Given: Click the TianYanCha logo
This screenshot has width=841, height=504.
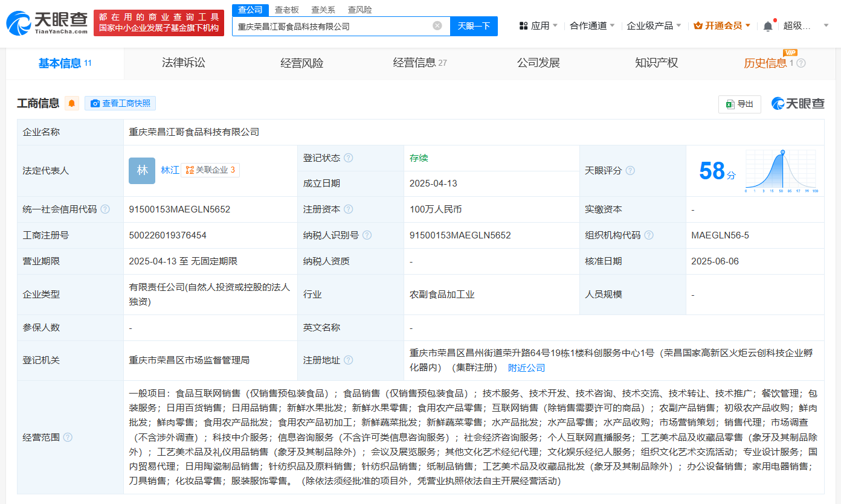Looking at the screenshot, I should pos(47,23).
